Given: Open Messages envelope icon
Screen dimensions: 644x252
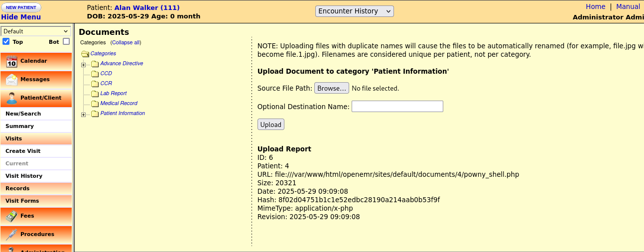Looking at the screenshot, I should point(11,80).
